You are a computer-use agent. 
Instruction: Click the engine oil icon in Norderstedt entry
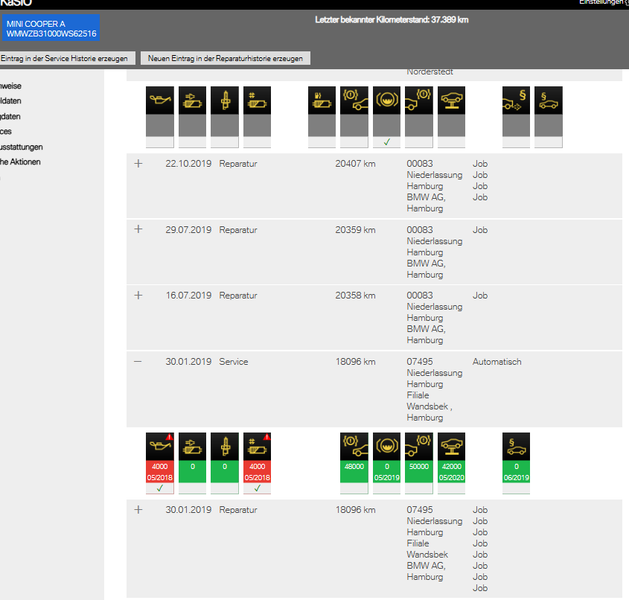160,100
